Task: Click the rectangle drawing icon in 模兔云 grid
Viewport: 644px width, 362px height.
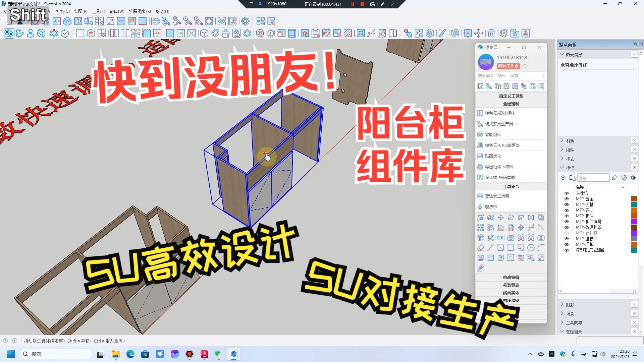Action: coord(511,248)
